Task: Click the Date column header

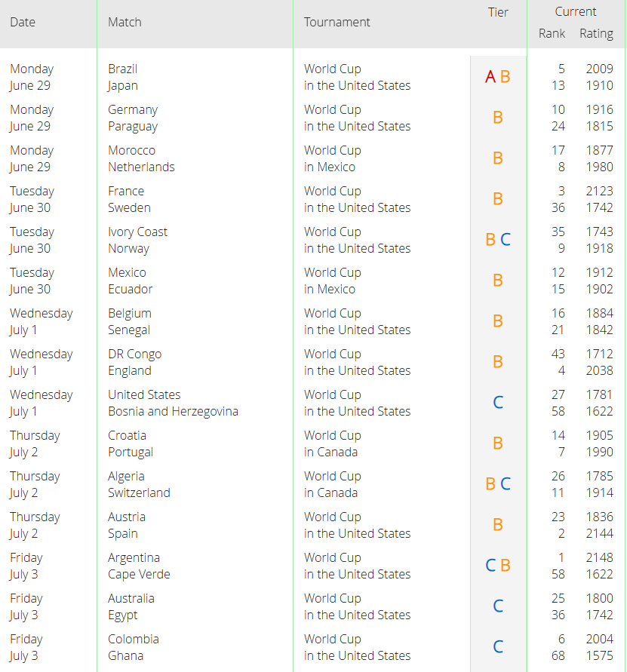Action: pos(23,23)
